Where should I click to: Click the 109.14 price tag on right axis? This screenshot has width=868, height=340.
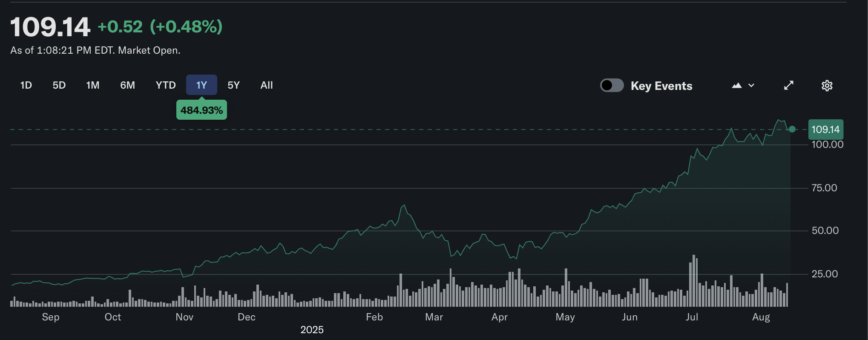tap(825, 129)
